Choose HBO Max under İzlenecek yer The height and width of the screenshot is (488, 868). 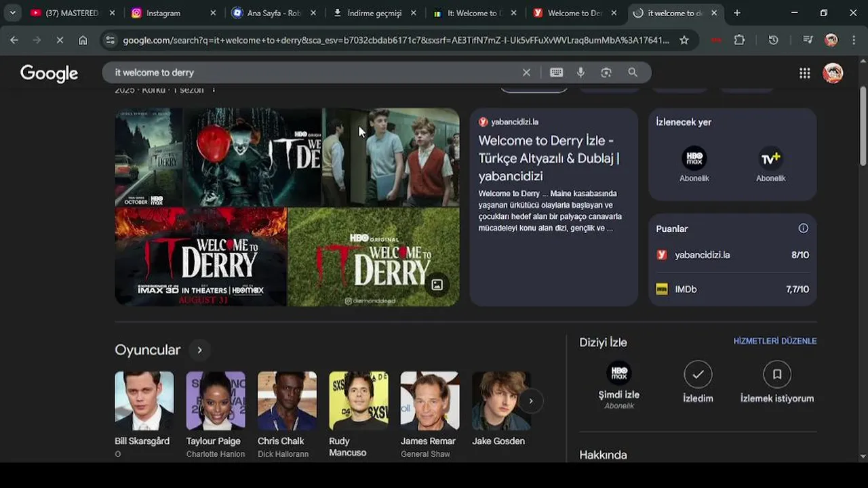click(x=694, y=163)
